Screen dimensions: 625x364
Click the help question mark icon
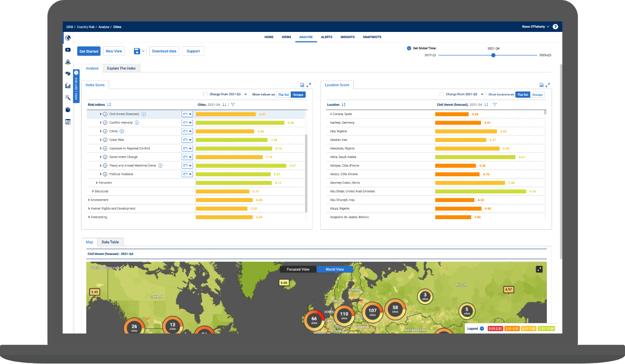[x=555, y=27]
